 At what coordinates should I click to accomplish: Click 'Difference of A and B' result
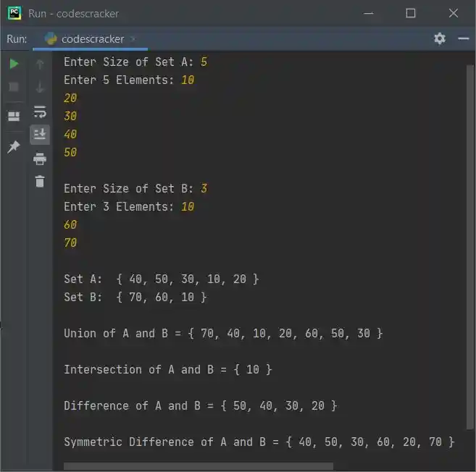point(201,406)
